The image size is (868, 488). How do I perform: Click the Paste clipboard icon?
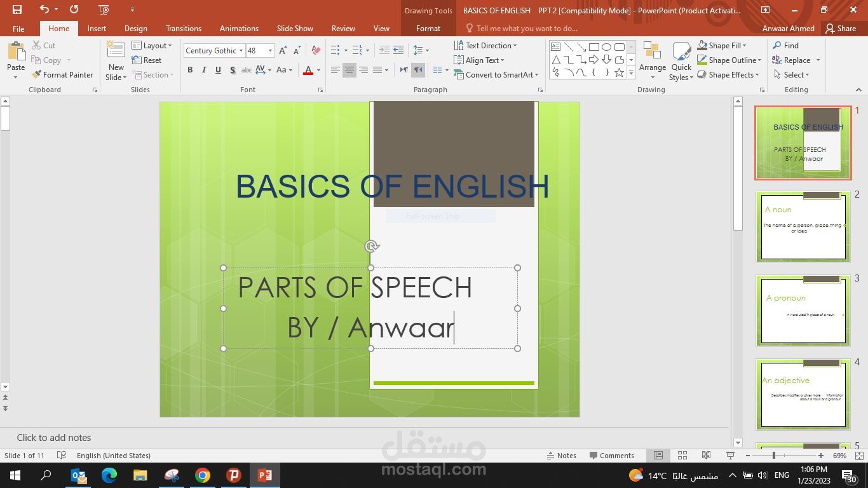click(x=16, y=52)
